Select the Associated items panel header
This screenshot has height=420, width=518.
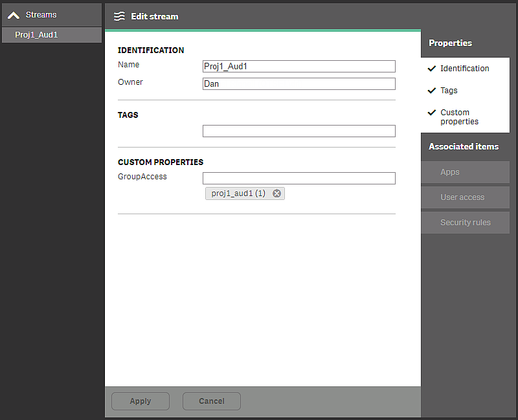pos(464,147)
